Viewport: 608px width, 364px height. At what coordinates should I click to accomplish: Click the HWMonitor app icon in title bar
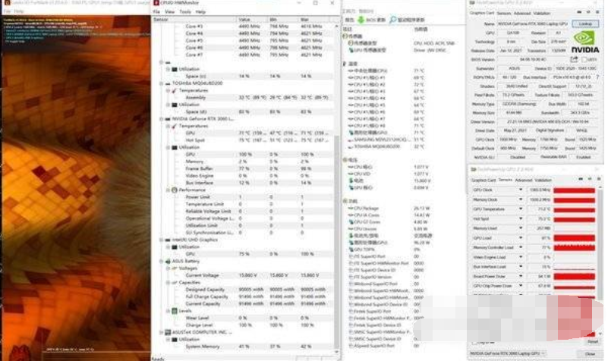pyautogui.click(x=156, y=3)
